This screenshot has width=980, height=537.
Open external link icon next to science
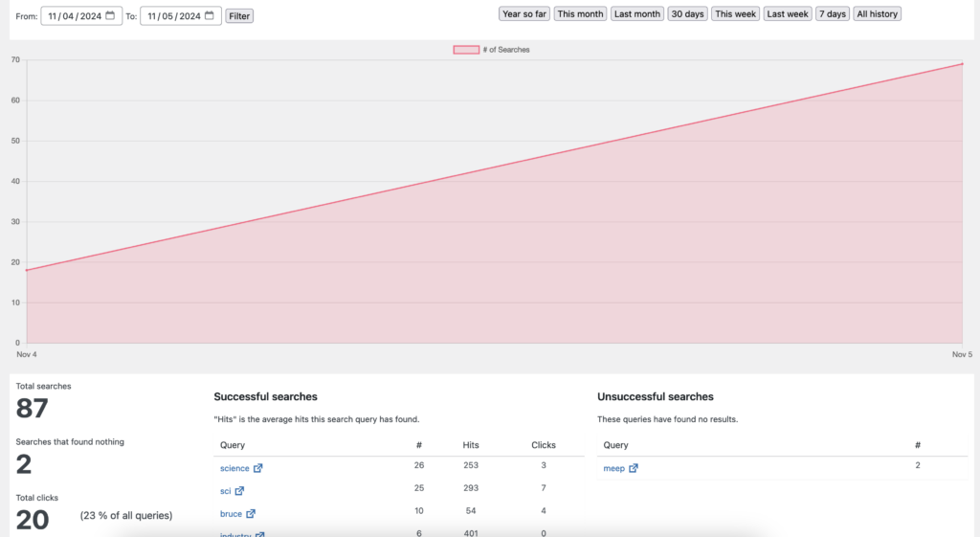[258, 469]
